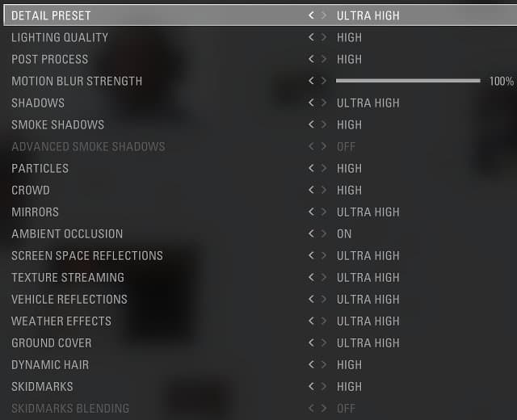Reduce Motion Blur Strength with left arrow
The width and height of the screenshot is (517, 420).
(311, 81)
